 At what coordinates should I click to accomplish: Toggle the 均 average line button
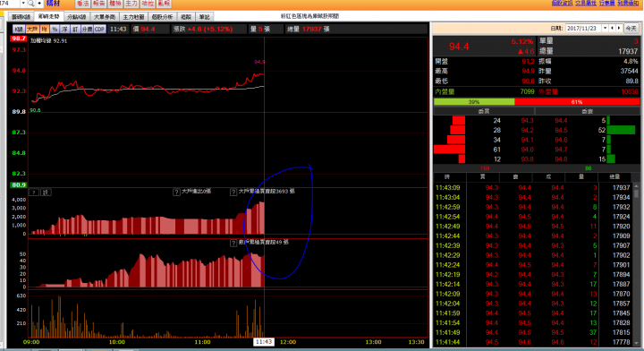[45, 30]
